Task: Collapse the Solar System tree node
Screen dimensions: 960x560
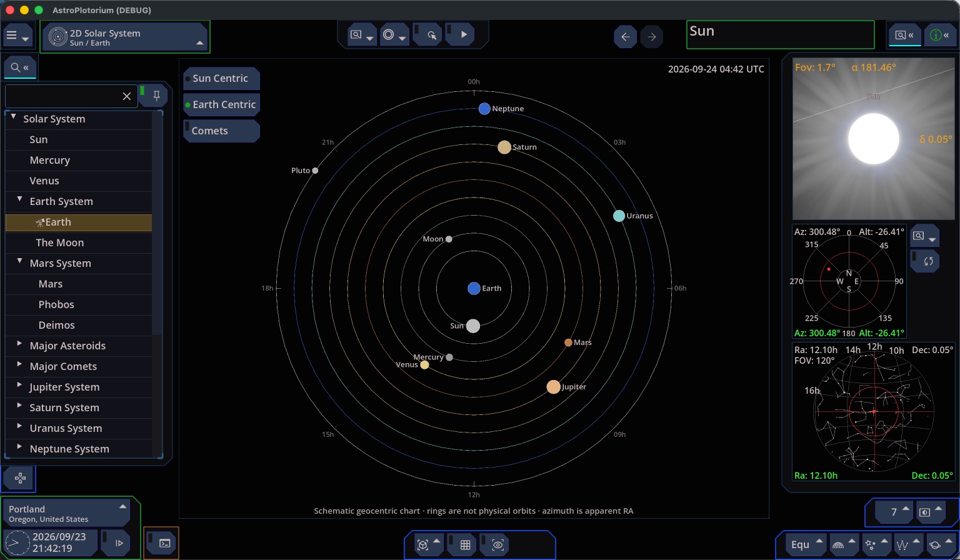Action: pyautogui.click(x=13, y=117)
